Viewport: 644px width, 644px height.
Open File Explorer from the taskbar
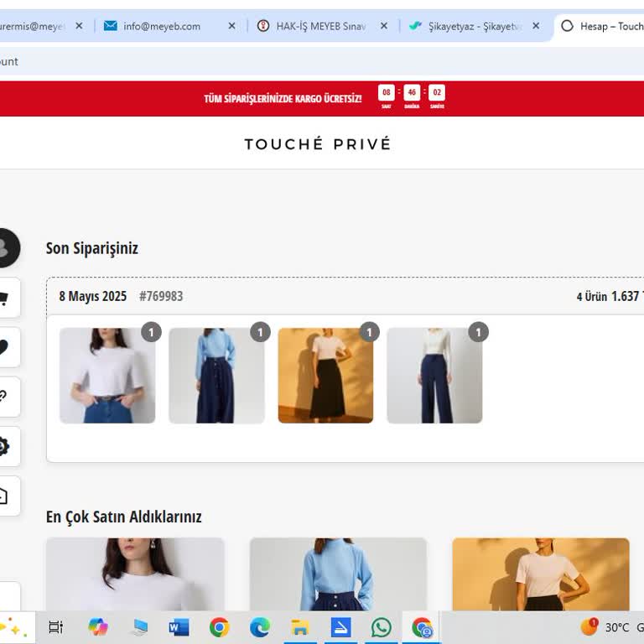pyautogui.click(x=300, y=627)
